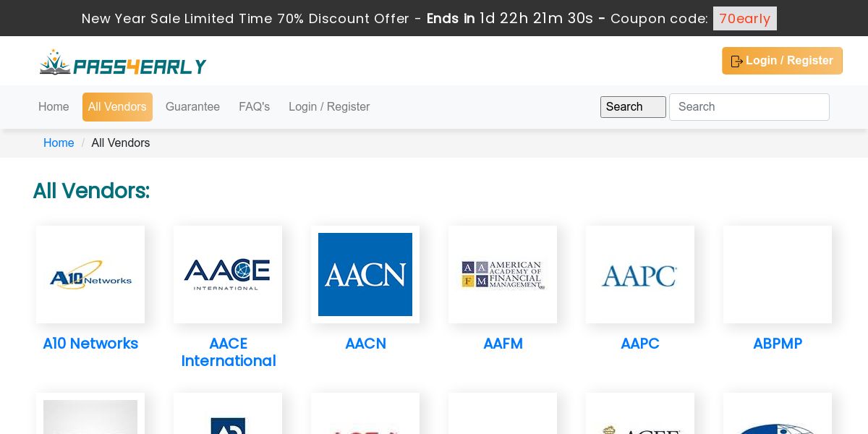Open the ABPMP vendor text link
Image resolution: width=868 pixels, height=434 pixels.
[x=778, y=344]
